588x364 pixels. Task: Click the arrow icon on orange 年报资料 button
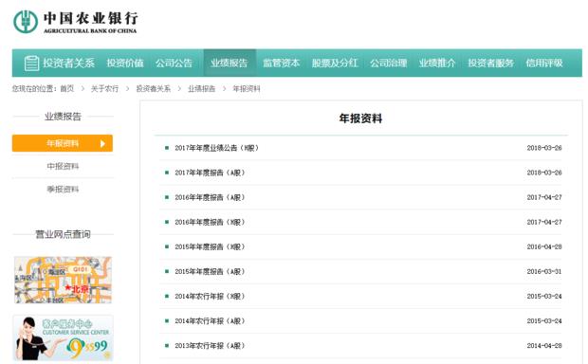102,143
